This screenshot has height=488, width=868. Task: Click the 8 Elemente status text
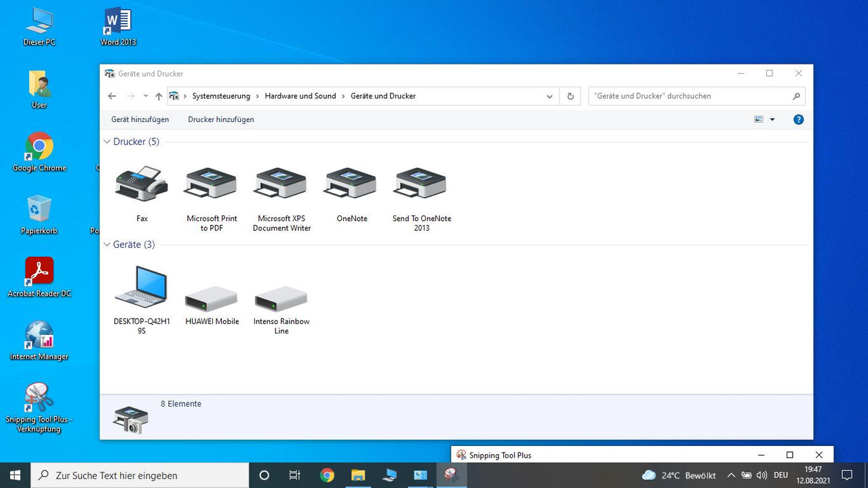tap(181, 404)
